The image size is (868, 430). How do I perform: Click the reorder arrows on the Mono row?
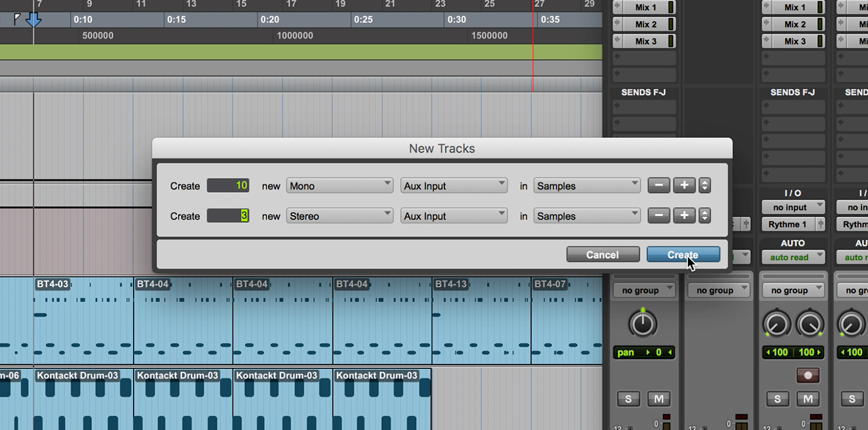[705, 186]
